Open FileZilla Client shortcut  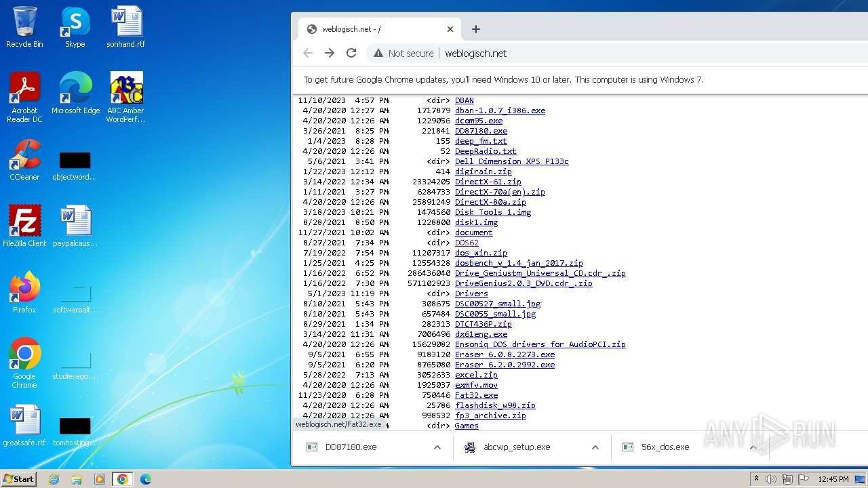pos(24,226)
